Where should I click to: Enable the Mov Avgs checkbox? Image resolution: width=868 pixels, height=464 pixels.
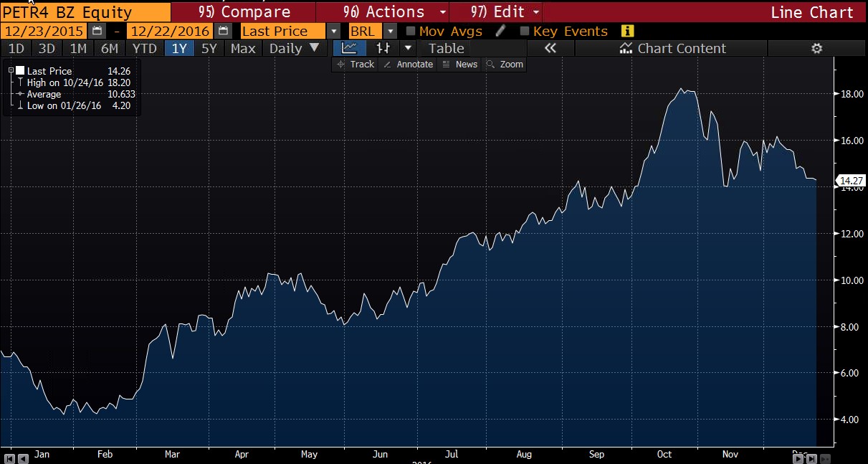tap(411, 31)
